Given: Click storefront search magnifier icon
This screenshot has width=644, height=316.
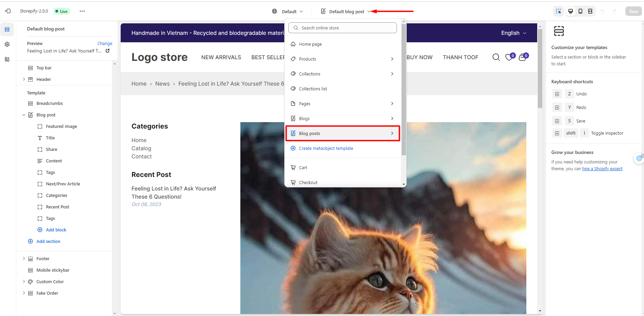Looking at the screenshot, I should 496,57.
